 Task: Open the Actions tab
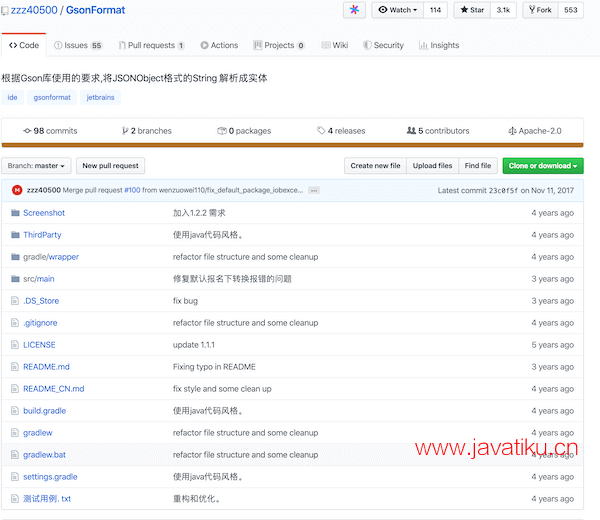pyautogui.click(x=219, y=45)
